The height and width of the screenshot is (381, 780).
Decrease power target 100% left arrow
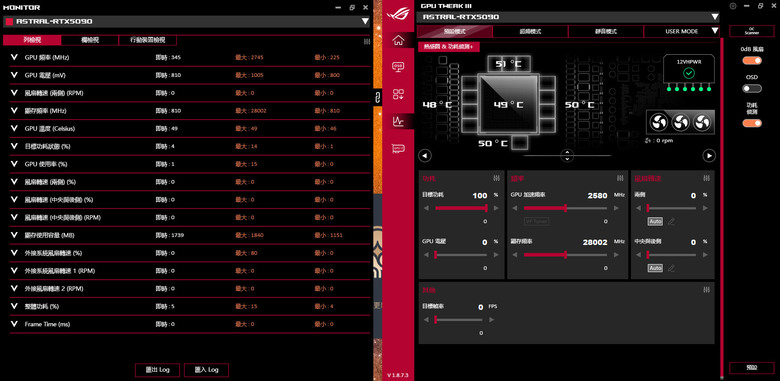point(426,208)
